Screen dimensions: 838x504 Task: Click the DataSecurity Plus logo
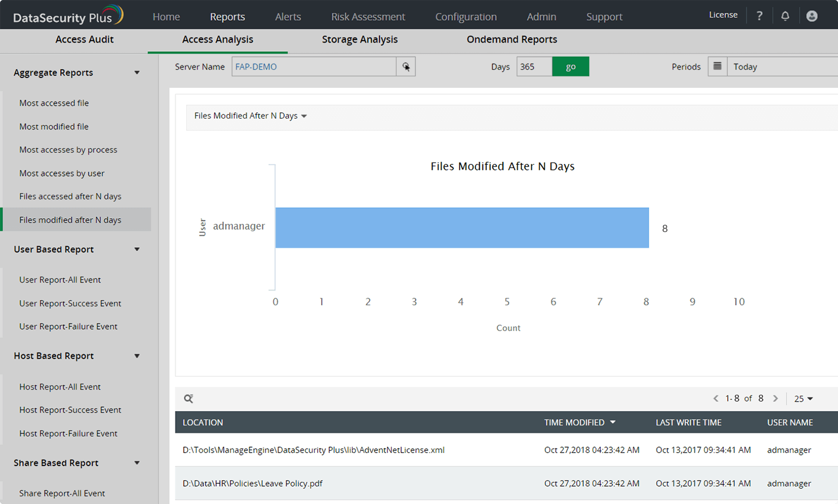(x=68, y=16)
